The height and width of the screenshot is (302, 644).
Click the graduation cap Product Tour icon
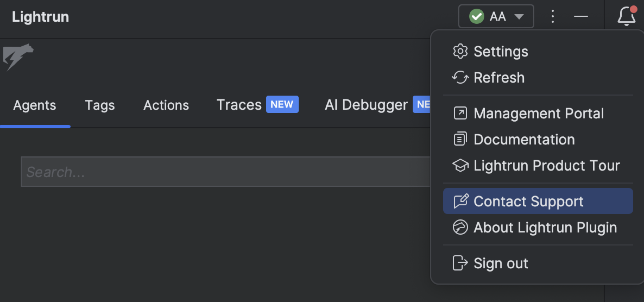click(x=460, y=165)
